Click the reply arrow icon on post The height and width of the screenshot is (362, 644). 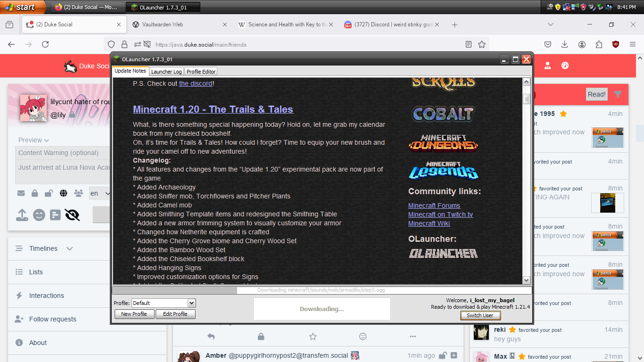tap(211, 337)
